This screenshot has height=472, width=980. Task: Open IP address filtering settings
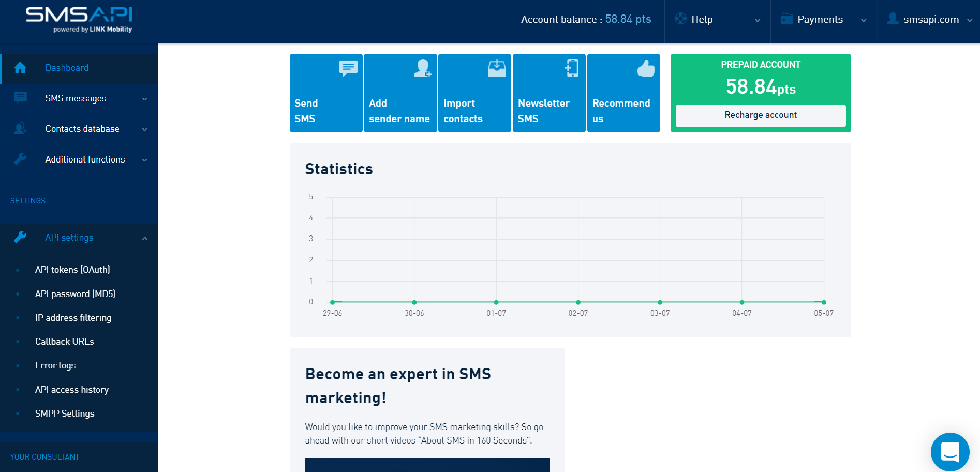[73, 318]
